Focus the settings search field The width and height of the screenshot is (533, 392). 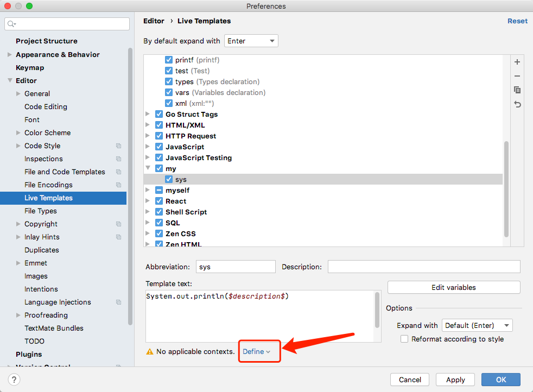[x=67, y=24]
